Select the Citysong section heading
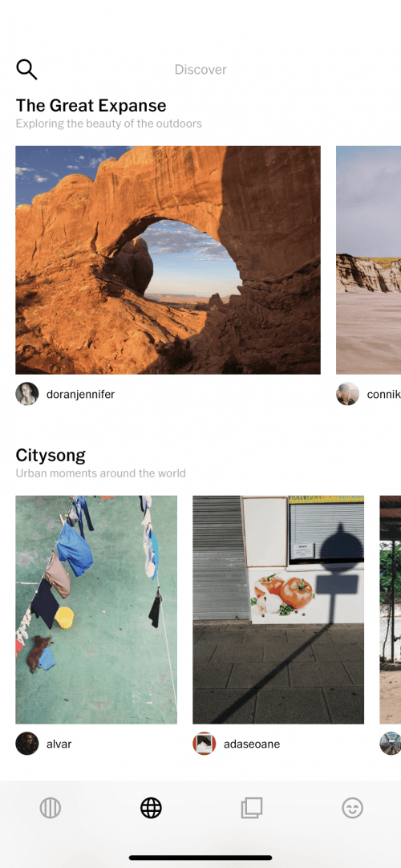Screen dimensions: 401x868 (x=51, y=456)
